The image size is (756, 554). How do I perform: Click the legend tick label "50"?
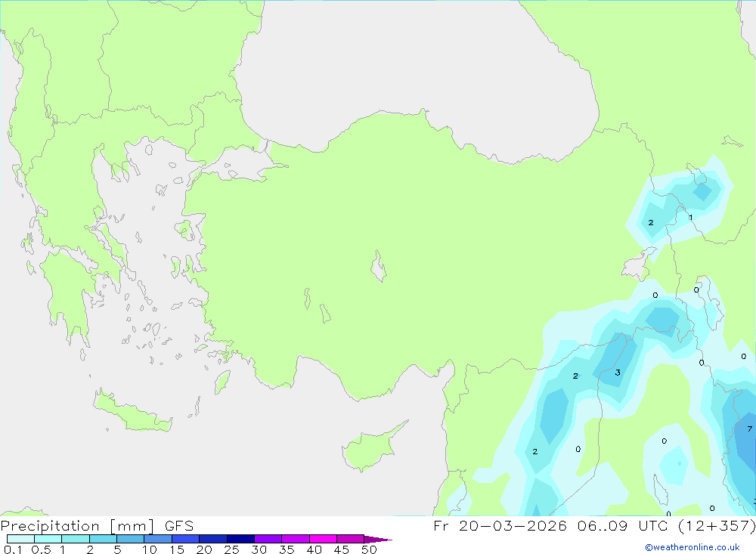pyautogui.click(x=369, y=549)
